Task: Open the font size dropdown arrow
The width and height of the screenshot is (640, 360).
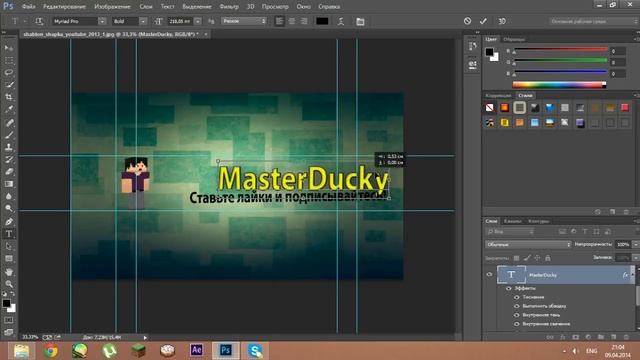Action: 198,21
